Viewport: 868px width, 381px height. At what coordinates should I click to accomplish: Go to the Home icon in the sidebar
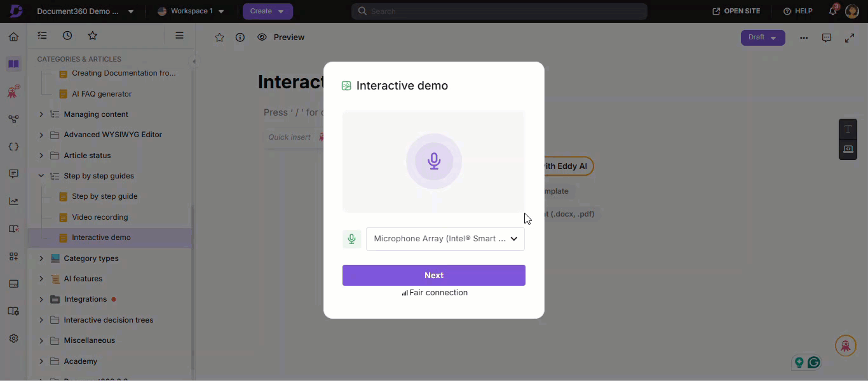pyautogui.click(x=13, y=37)
